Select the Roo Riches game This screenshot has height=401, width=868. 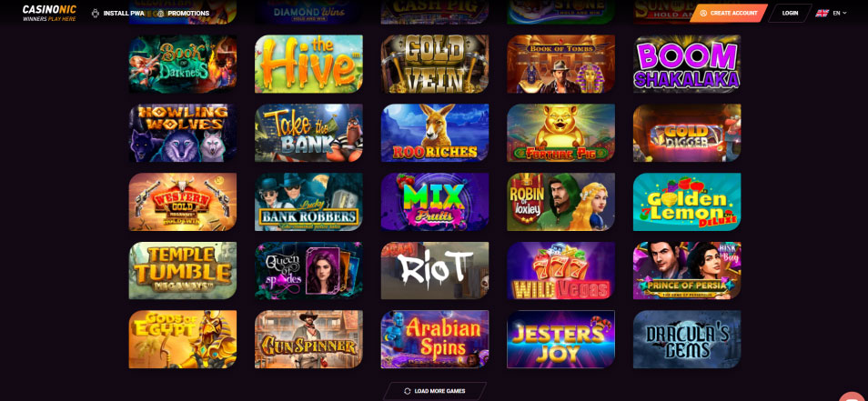435,133
